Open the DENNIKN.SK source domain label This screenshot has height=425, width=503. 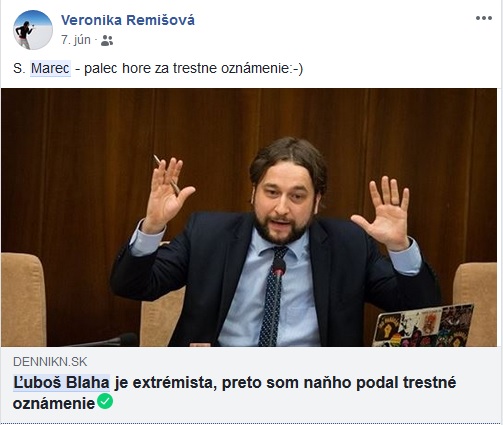[x=50, y=362]
